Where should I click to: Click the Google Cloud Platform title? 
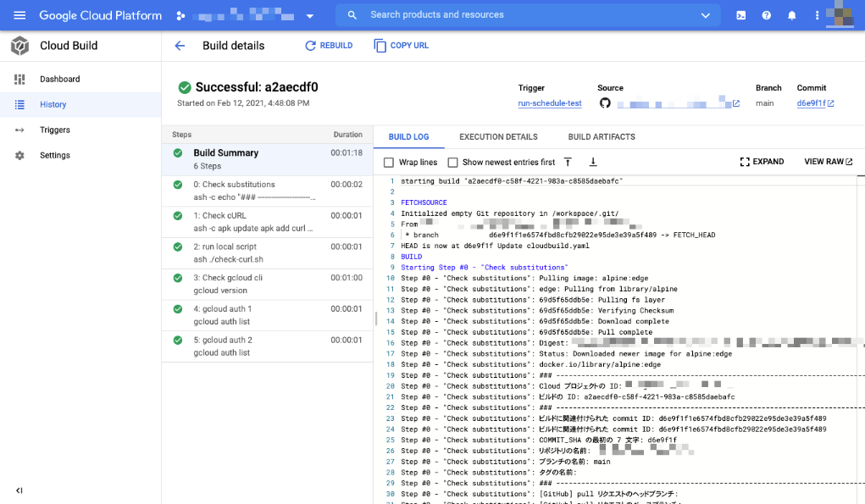click(101, 15)
